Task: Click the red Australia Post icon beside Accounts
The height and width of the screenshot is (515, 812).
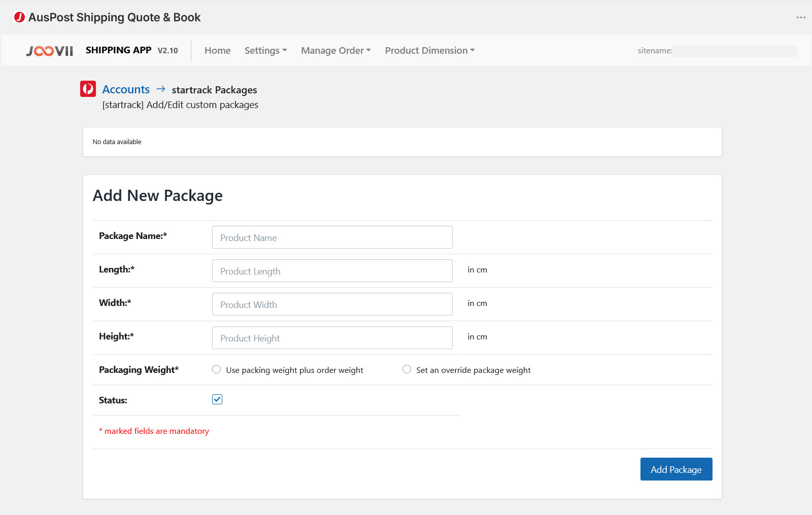Action: pyautogui.click(x=88, y=89)
